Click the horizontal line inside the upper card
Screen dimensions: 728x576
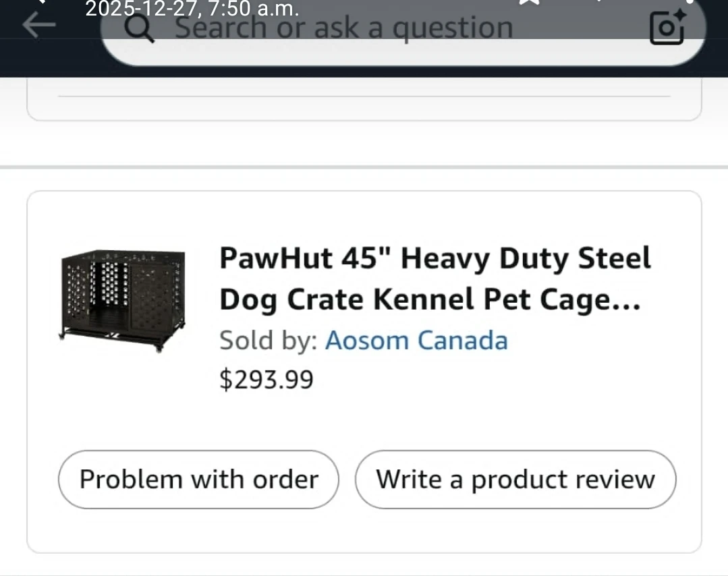point(364,96)
